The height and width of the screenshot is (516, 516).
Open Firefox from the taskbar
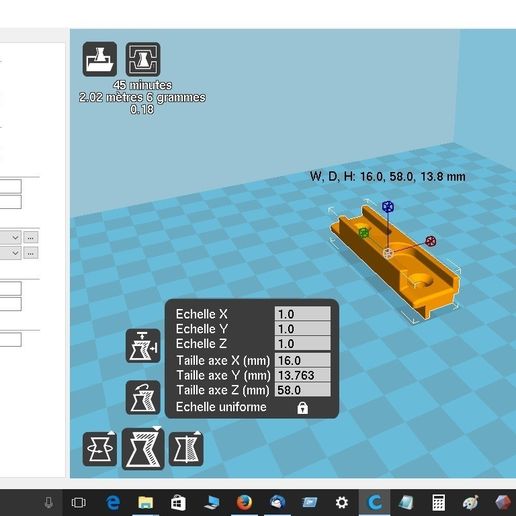(244, 502)
